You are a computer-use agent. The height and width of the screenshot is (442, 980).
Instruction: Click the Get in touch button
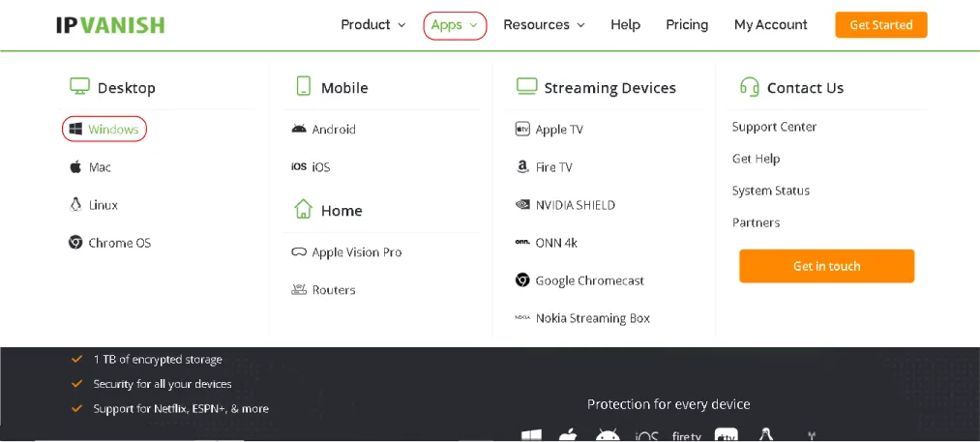(x=826, y=266)
